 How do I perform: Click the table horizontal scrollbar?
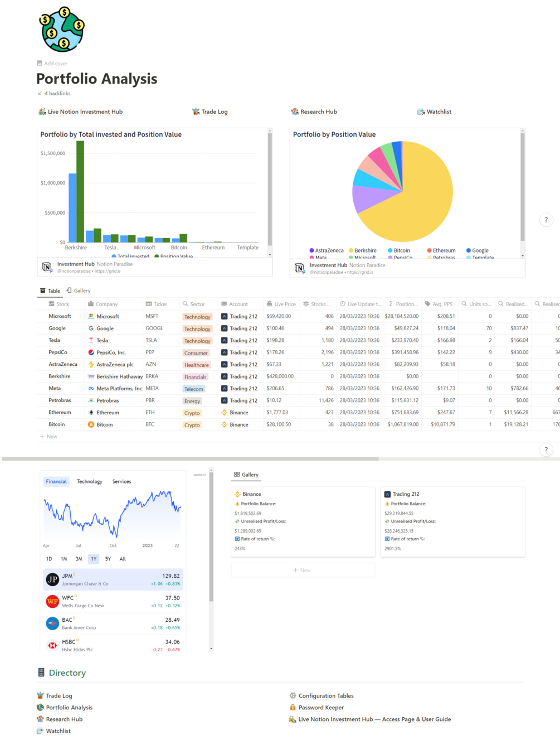click(x=190, y=459)
